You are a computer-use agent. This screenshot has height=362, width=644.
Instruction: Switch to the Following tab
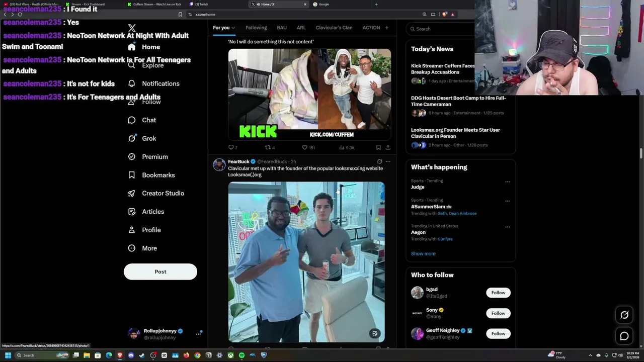click(x=256, y=28)
